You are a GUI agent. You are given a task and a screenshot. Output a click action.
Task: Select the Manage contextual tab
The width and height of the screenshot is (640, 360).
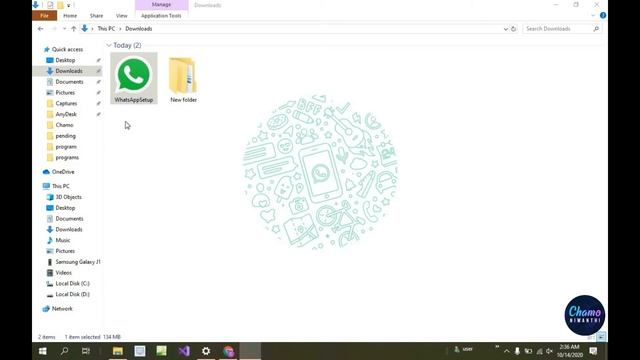[x=161, y=5]
